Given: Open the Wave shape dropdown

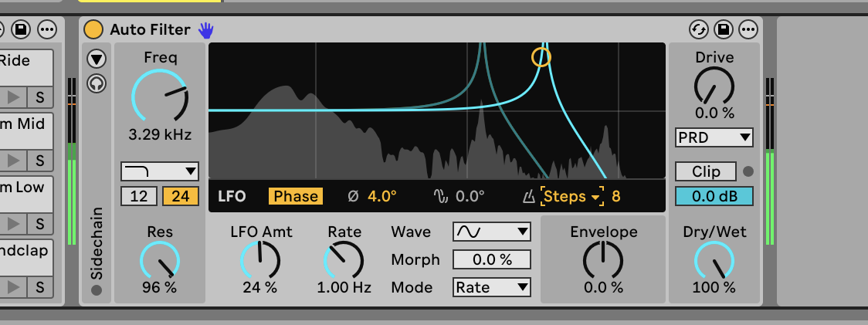Looking at the screenshot, I should click(492, 232).
